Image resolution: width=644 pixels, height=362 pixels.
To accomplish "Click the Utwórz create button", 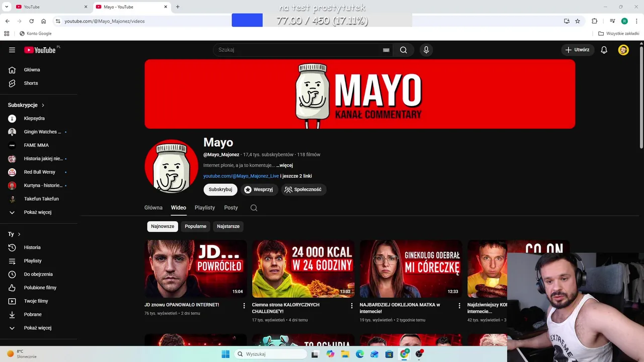I will tap(578, 50).
